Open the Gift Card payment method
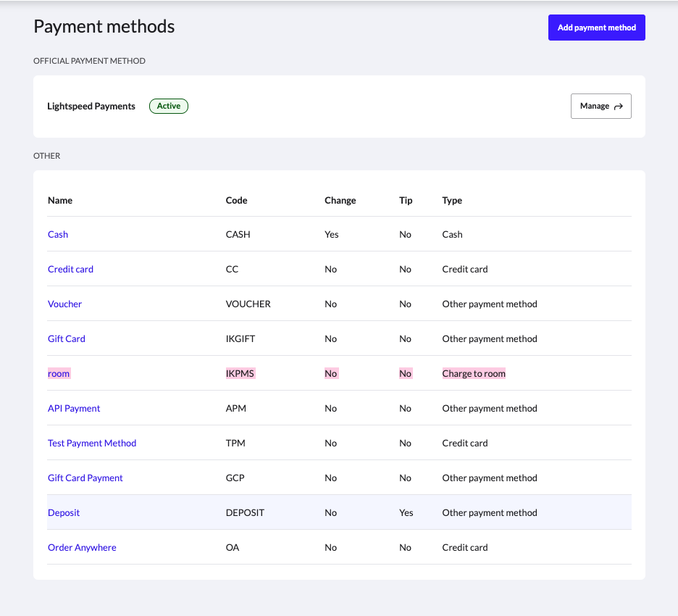Screen dimensions: 678x616 (66, 338)
